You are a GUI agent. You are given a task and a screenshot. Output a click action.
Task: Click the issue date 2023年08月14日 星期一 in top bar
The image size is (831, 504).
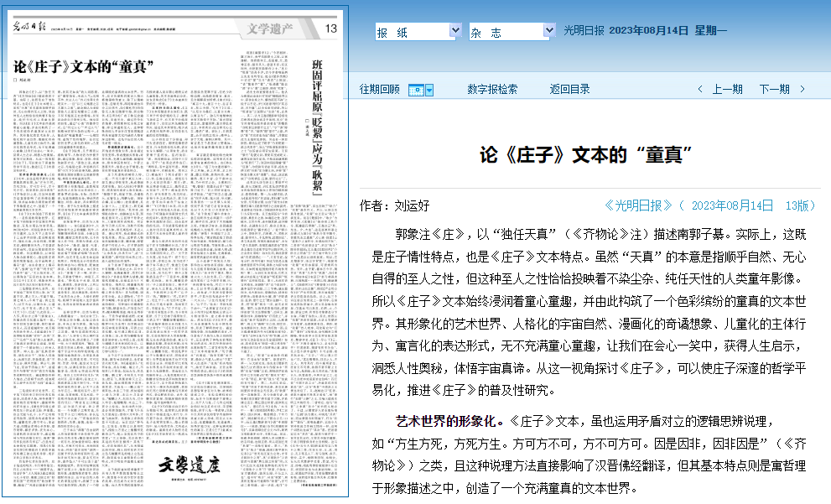[667, 31]
